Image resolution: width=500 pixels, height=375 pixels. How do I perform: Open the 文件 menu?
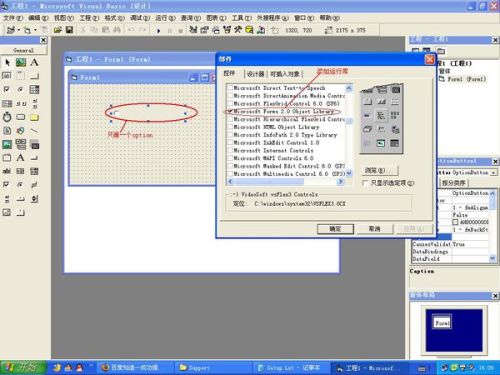(x=13, y=18)
